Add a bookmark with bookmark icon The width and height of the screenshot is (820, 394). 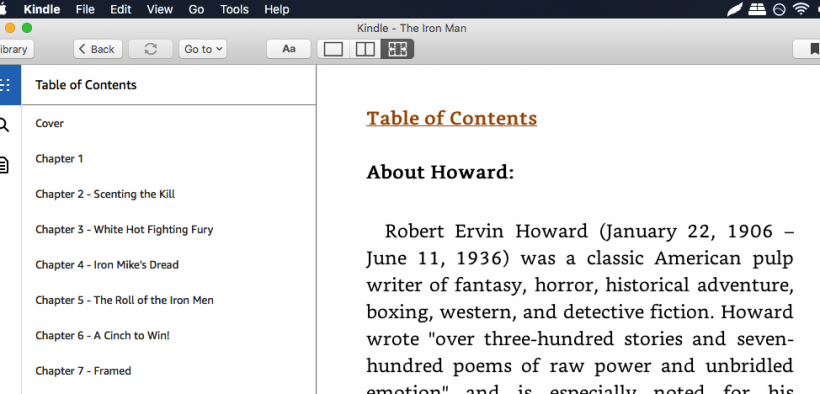pyautogui.click(x=813, y=49)
